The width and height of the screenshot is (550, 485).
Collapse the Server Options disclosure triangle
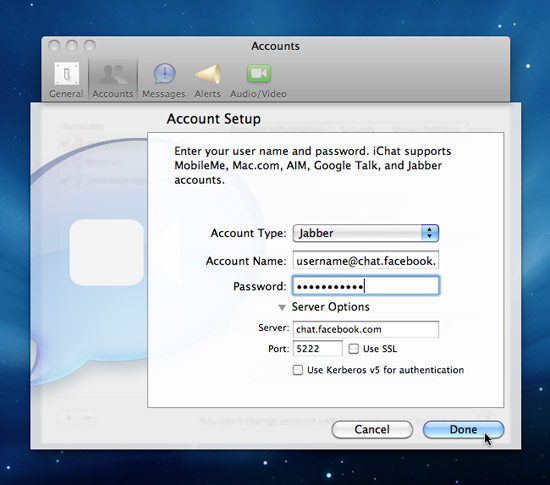point(282,308)
